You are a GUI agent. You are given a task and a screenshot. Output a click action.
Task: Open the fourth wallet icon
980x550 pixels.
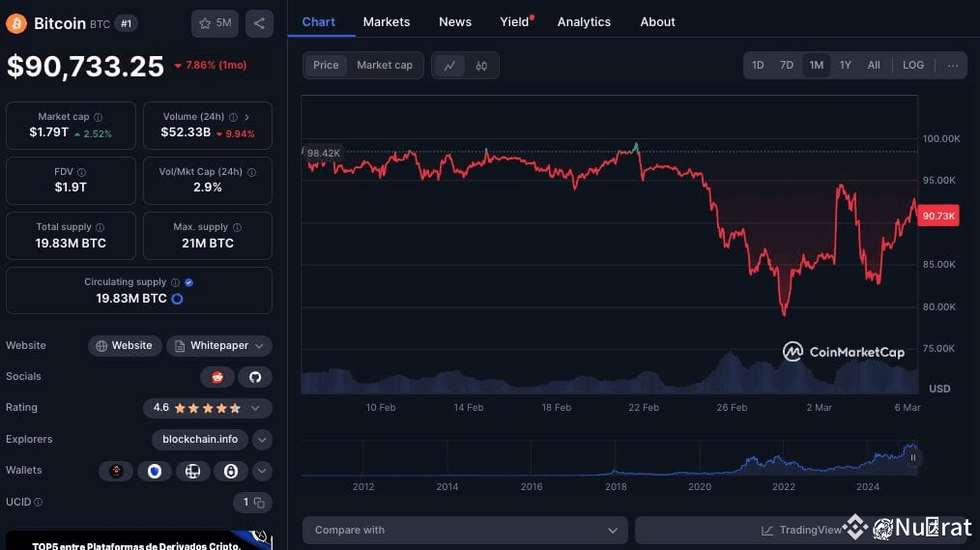point(231,471)
